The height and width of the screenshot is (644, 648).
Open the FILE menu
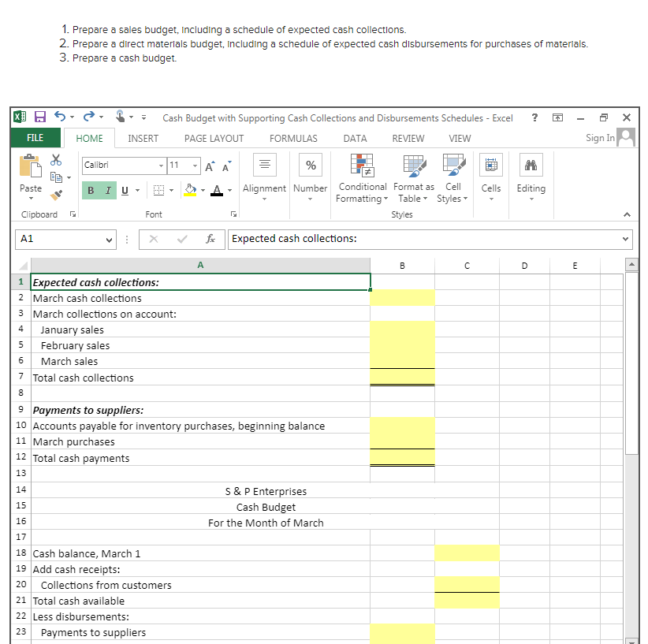click(35, 137)
